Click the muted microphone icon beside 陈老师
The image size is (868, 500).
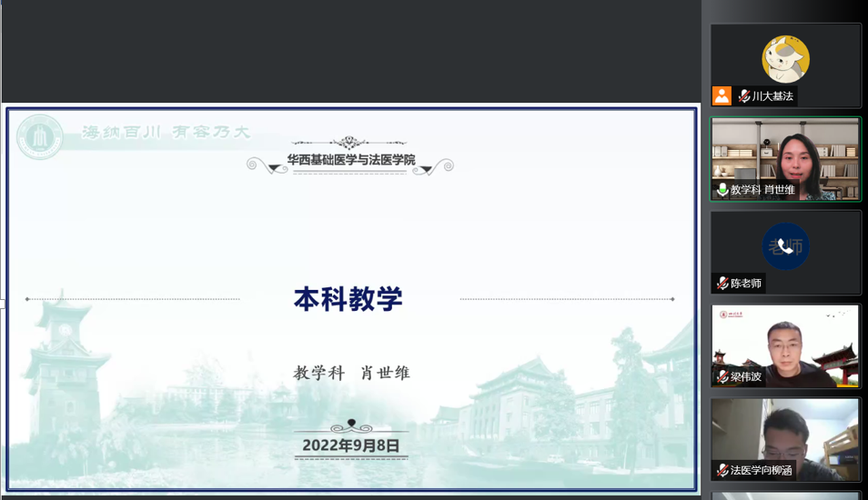point(722,284)
